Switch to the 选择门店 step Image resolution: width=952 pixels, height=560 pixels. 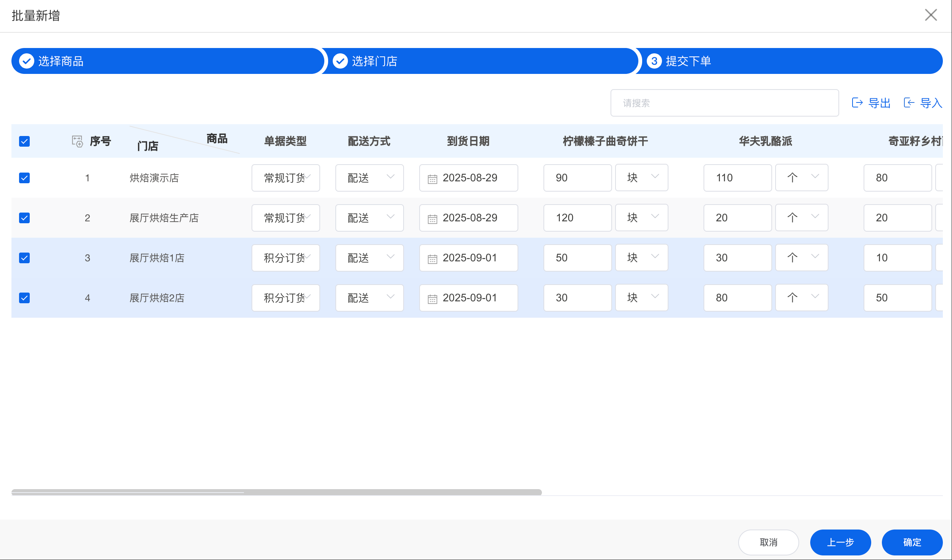click(x=374, y=61)
